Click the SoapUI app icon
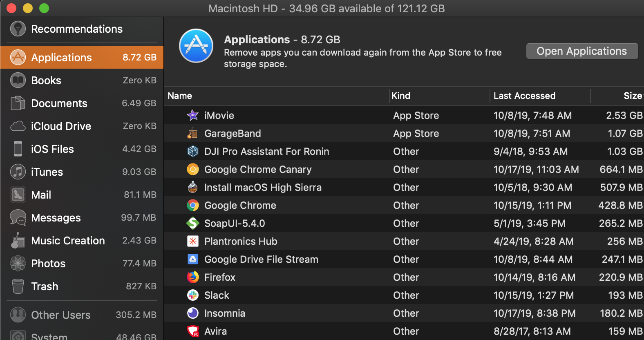The height and width of the screenshot is (340, 644). pos(192,223)
